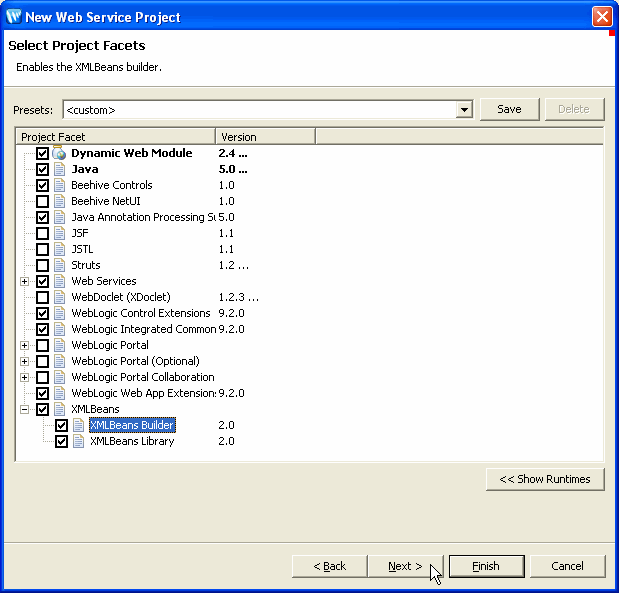Expand the Web Services tree node
The width and height of the screenshot is (619, 593).
24,281
